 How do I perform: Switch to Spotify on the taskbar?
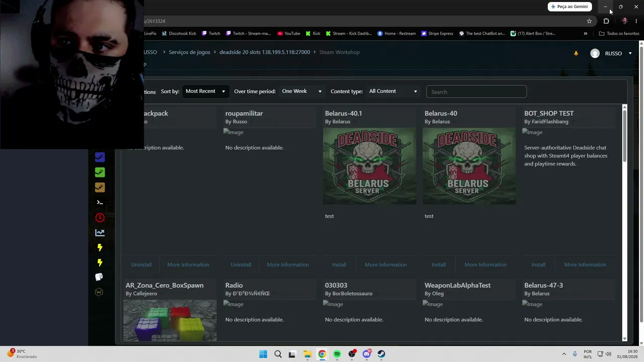pos(337,354)
